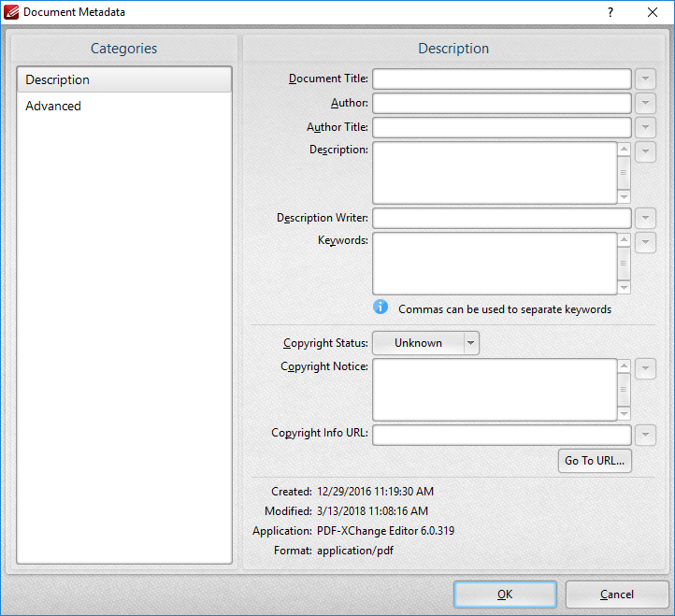Click the Keywords box scroll up arrow
The width and height of the screenshot is (675, 616).
(624, 240)
